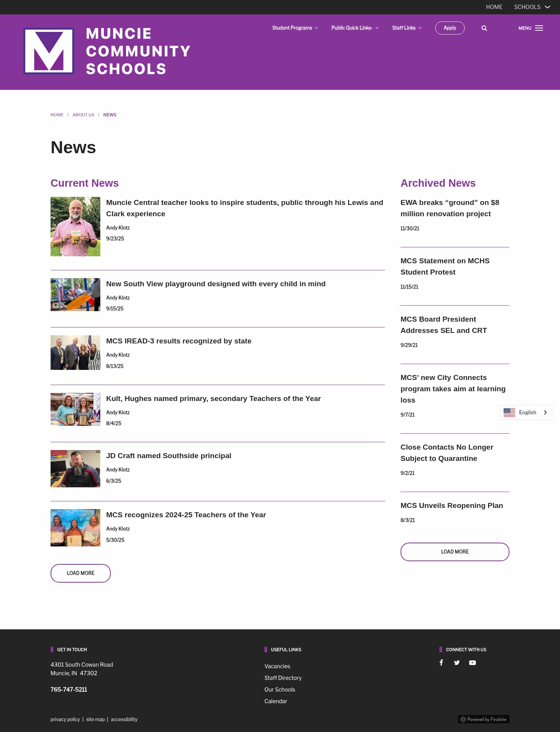Click the search magnifier icon
Image resolution: width=560 pixels, height=732 pixels.
tap(484, 28)
